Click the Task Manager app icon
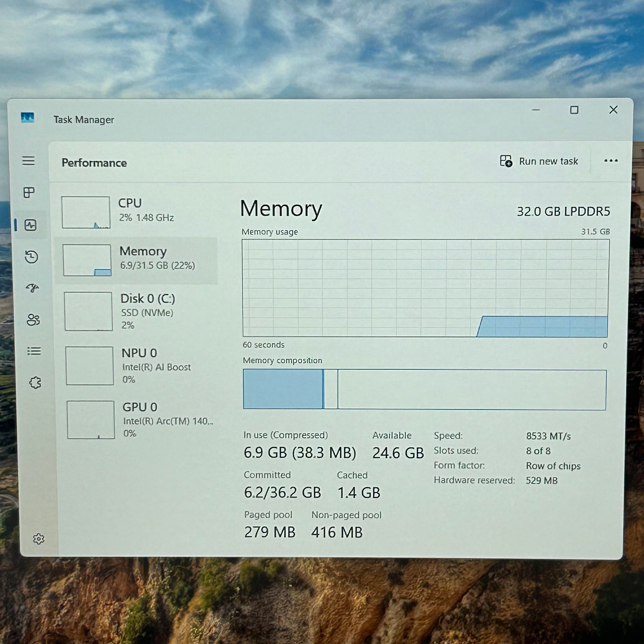644x644 pixels. pos(27,118)
